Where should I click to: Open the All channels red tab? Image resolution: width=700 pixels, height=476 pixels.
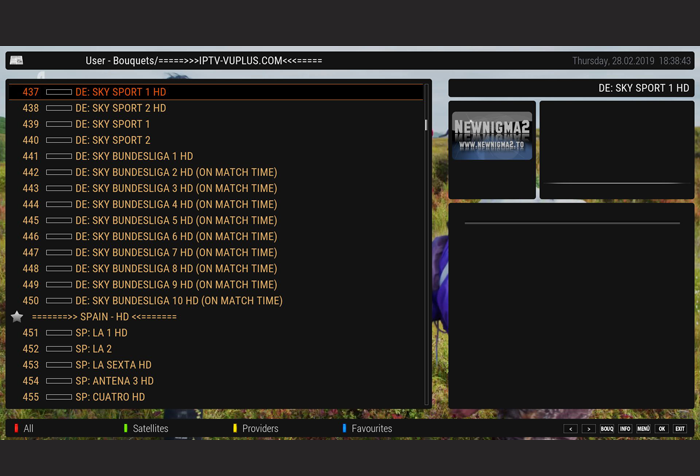tap(24, 429)
